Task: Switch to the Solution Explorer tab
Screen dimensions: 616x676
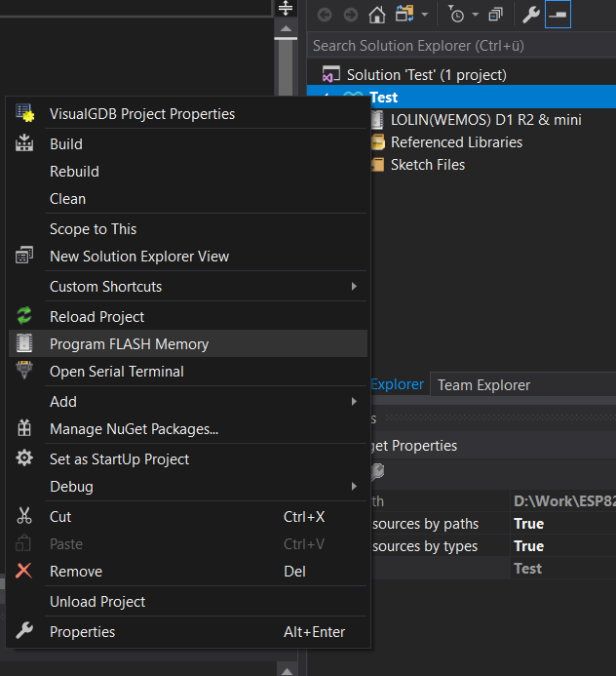Action: click(x=397, y=384)
